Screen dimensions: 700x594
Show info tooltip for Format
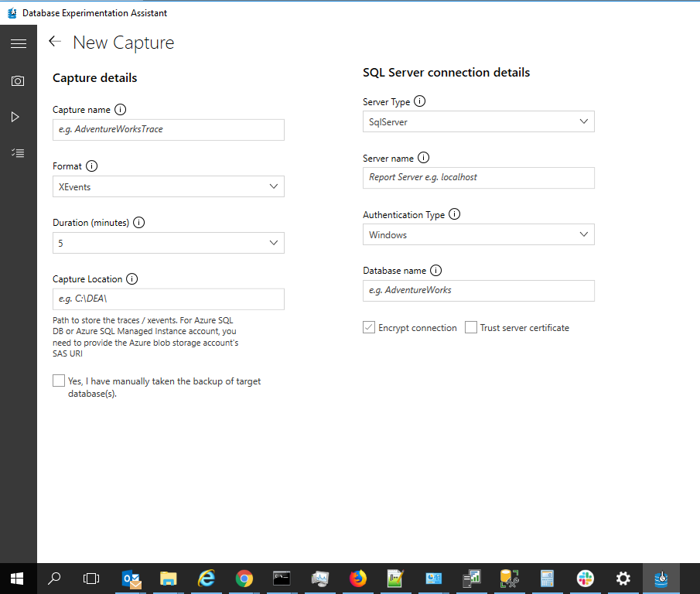click(91, 166)
